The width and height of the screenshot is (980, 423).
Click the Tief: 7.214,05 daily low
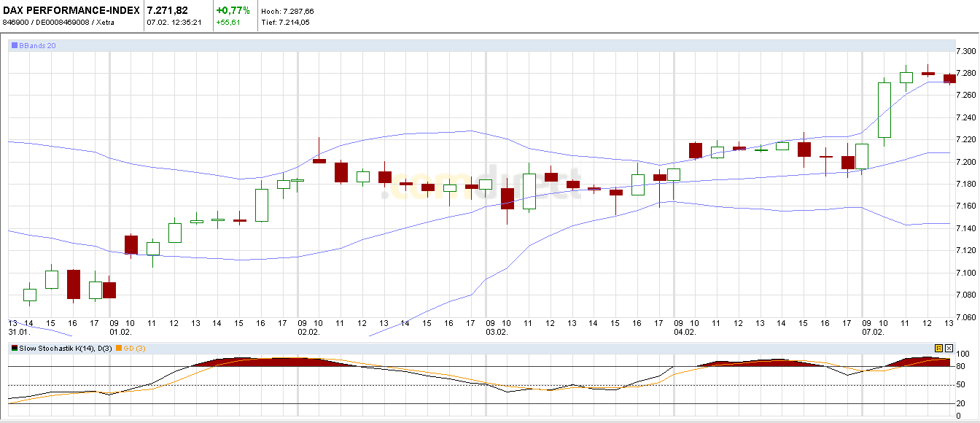[285, 23]
